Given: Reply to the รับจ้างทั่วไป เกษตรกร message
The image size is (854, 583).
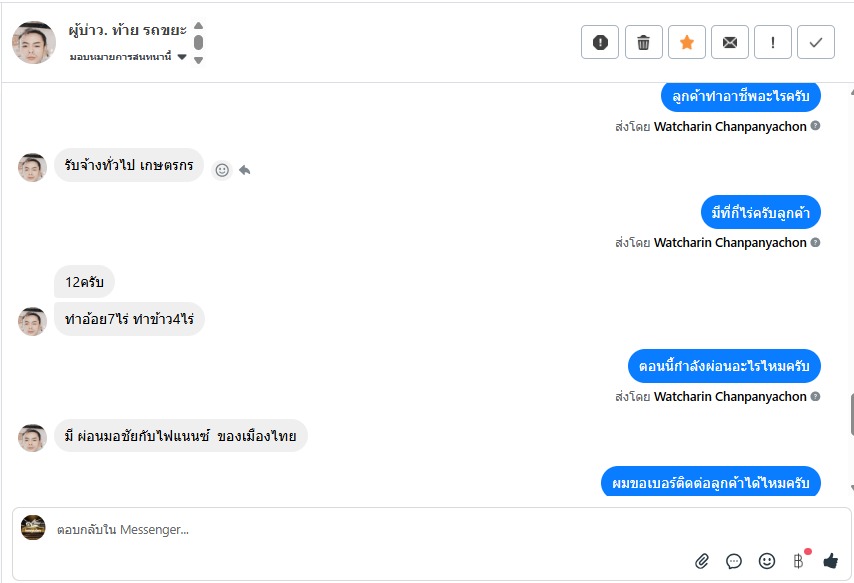Looking at the screenshot, I should [x=244, y=170].
